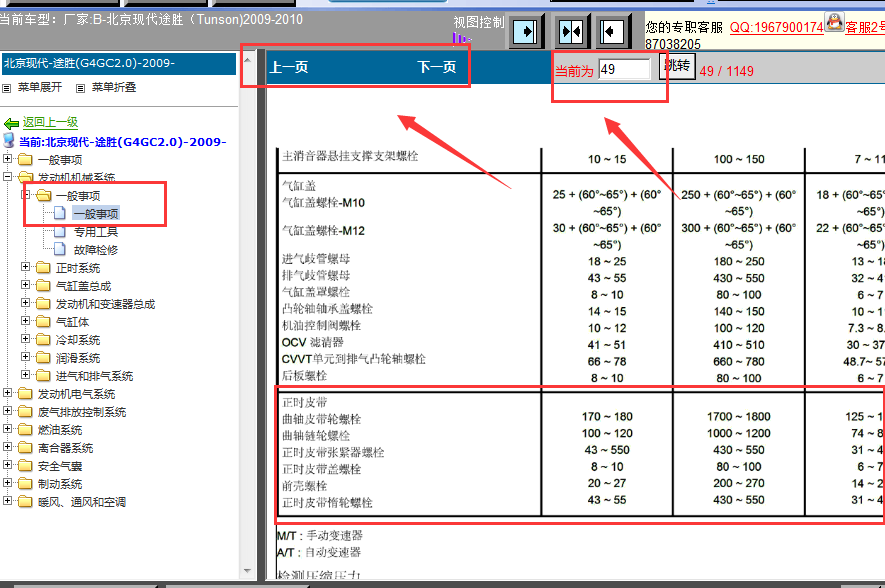Click the 润滑系统 folder icon
885x588 pixels.
point(43,358)
